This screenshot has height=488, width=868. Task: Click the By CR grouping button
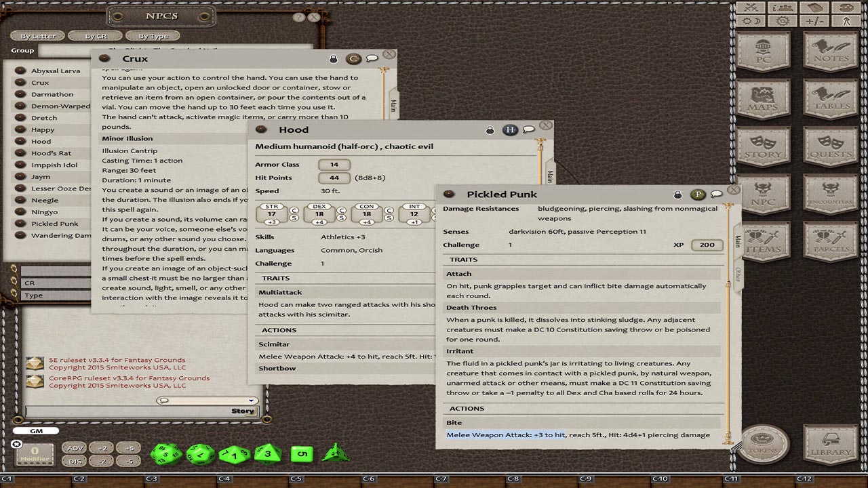tap(95, 36)
